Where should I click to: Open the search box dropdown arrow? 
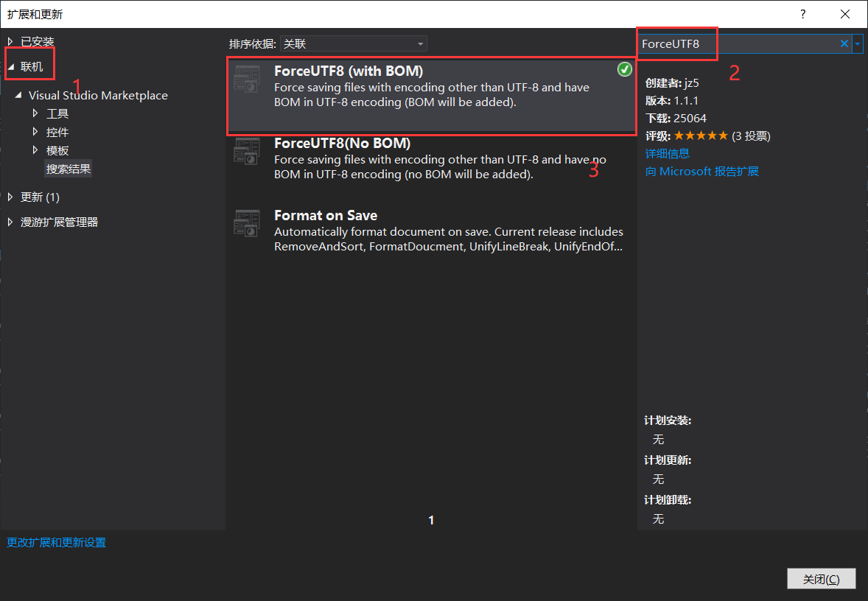click(858, 43)
